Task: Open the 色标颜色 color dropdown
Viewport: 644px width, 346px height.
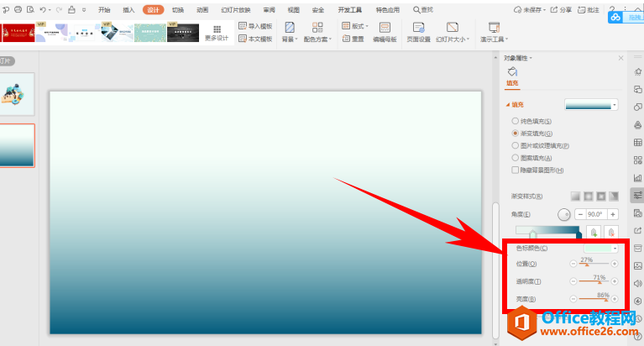Action: pyautogui.click(x=600, y=249)
